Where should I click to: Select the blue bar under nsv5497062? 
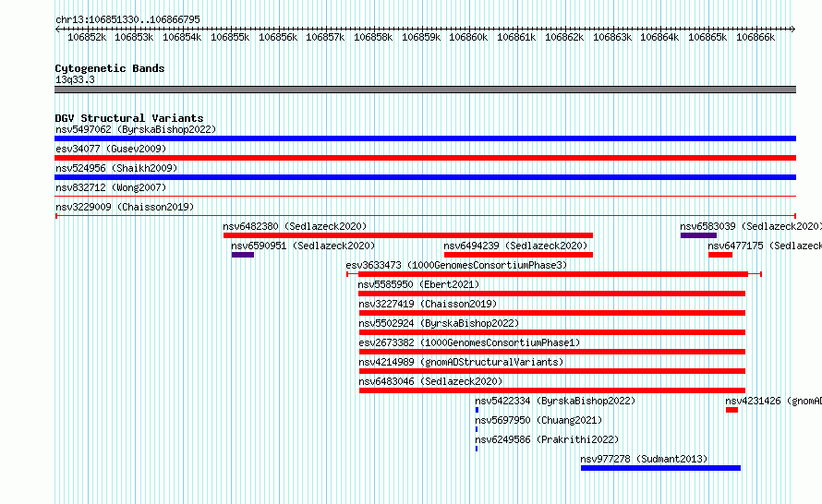click(425, 138)
